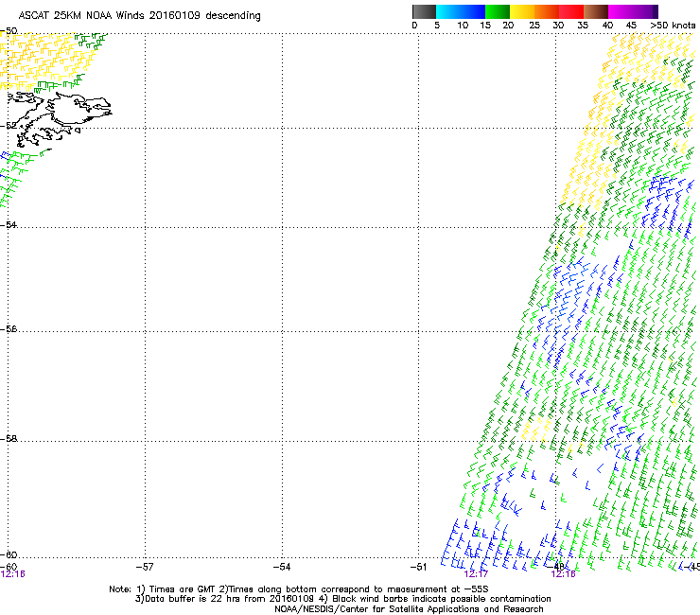700x615 pixels.
Task: Select the purple '12:17' pass time label
Action: 476,574
